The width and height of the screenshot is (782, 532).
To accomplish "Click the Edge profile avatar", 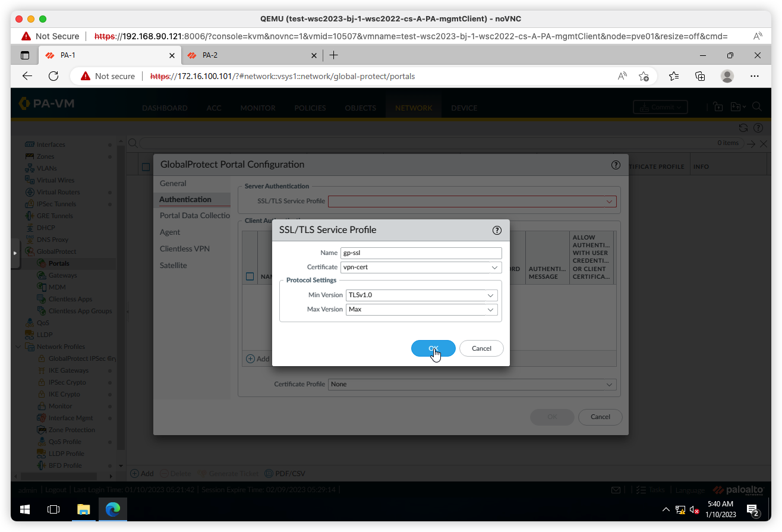I will (x=727, y=76).
